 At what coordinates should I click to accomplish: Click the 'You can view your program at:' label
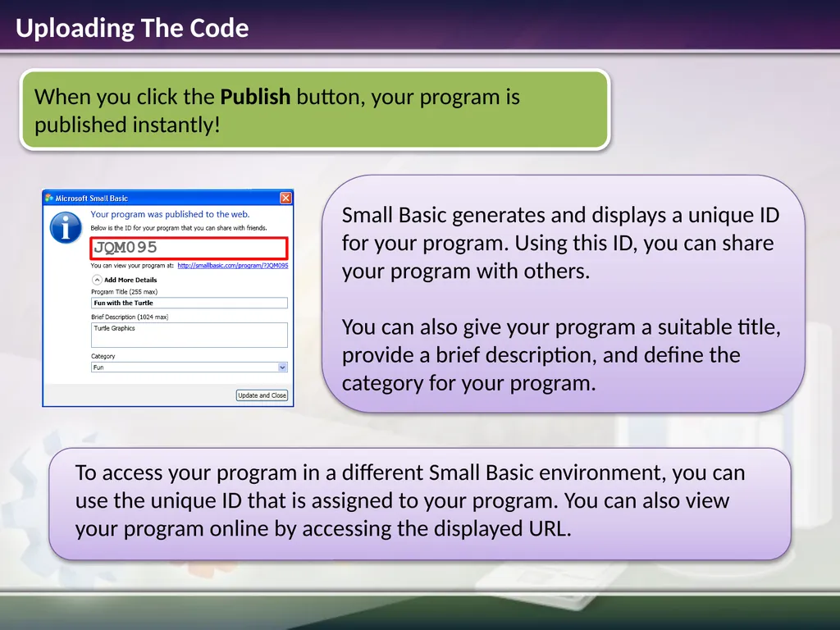[132, 266]
